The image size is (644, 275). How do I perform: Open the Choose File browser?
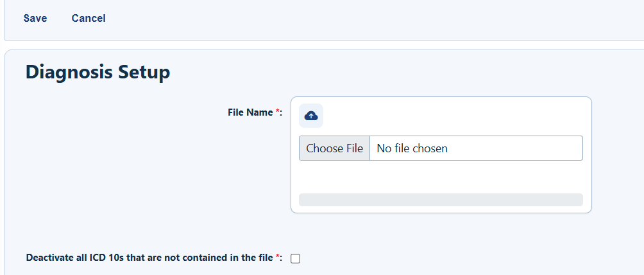click(334, 148)
